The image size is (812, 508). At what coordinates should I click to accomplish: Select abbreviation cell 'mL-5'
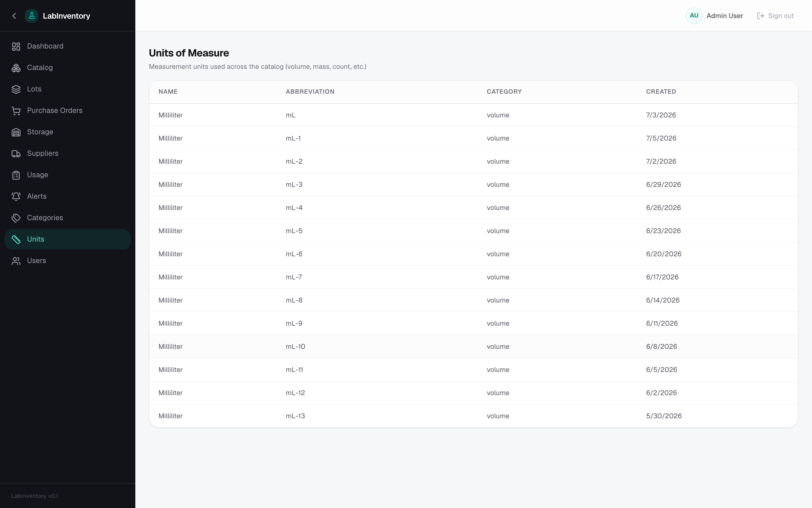[294, 231]
